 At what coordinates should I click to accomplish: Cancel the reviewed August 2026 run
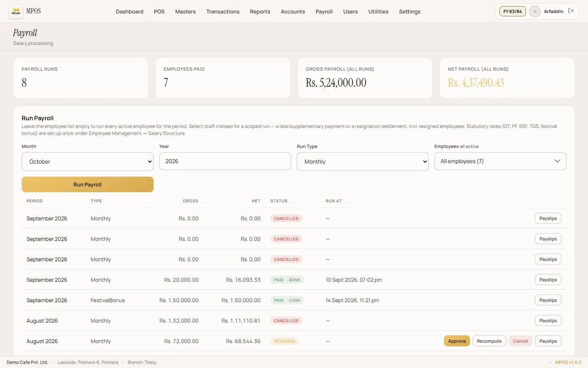(x=520, y=341)
